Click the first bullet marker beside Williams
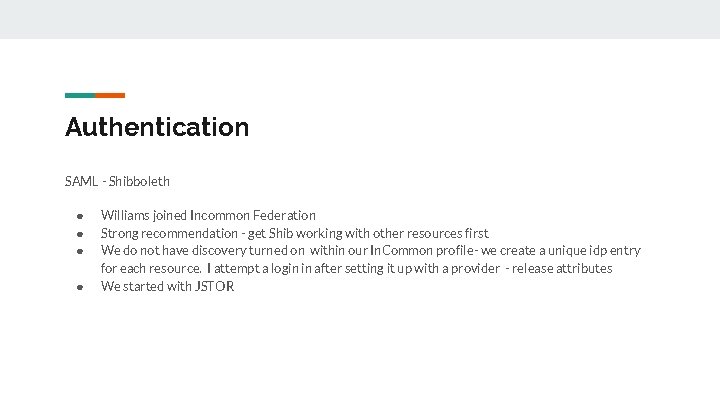Viewport: 720px width, 405px height. [76, 216]
